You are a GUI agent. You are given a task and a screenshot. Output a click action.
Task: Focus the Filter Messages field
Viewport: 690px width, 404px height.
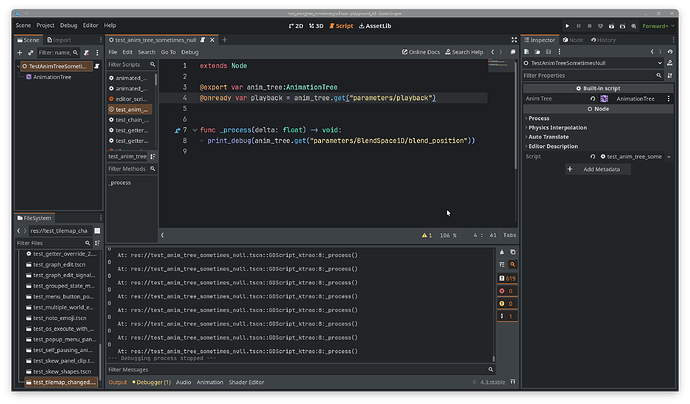click(x=301, y=370)
